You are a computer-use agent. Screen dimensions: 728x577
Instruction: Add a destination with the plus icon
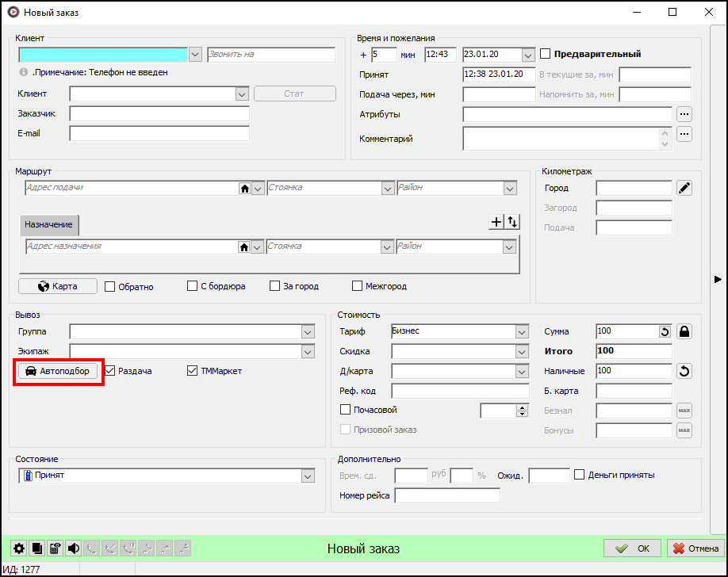coord(496,223)
